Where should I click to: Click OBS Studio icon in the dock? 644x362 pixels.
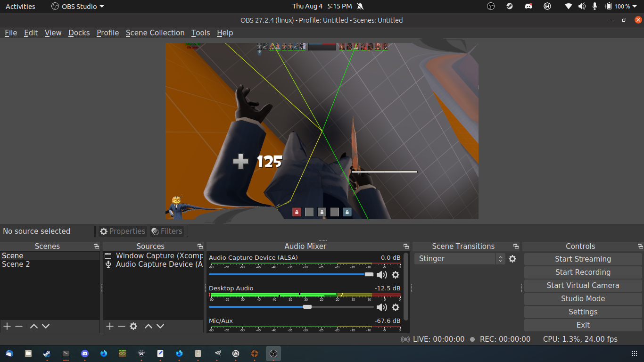pyautogui.click(x=273, y=354)
